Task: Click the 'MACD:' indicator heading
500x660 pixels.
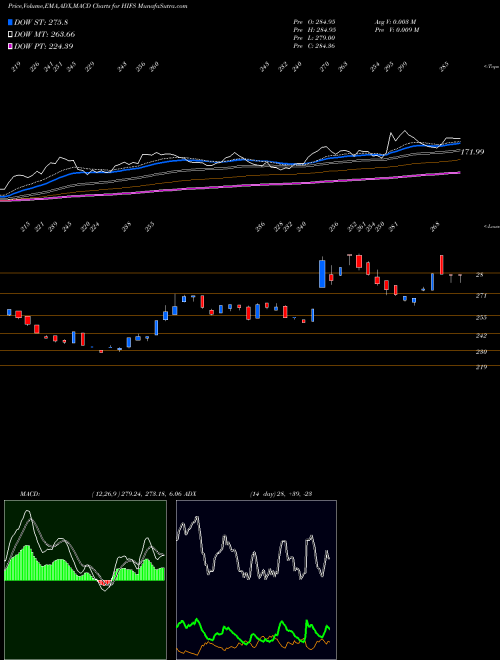Action: pos(29,494)
